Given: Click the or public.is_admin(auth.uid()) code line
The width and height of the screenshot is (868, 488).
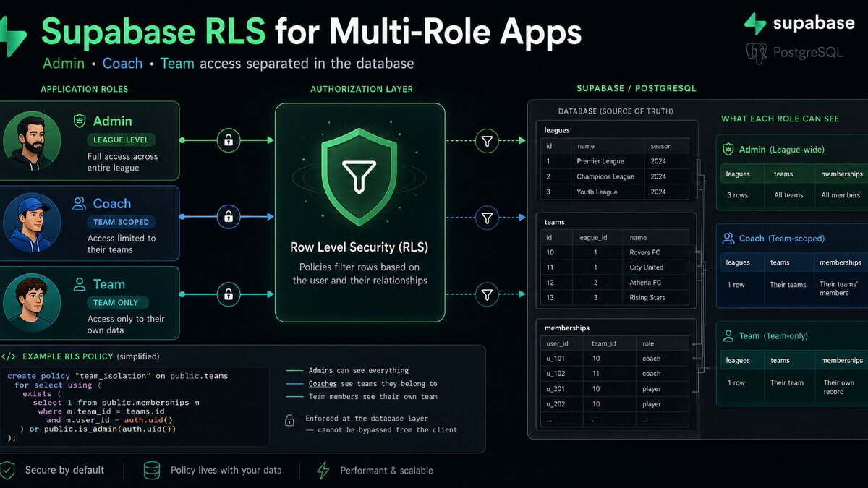Looking at the screenshot, I should 98,429.
